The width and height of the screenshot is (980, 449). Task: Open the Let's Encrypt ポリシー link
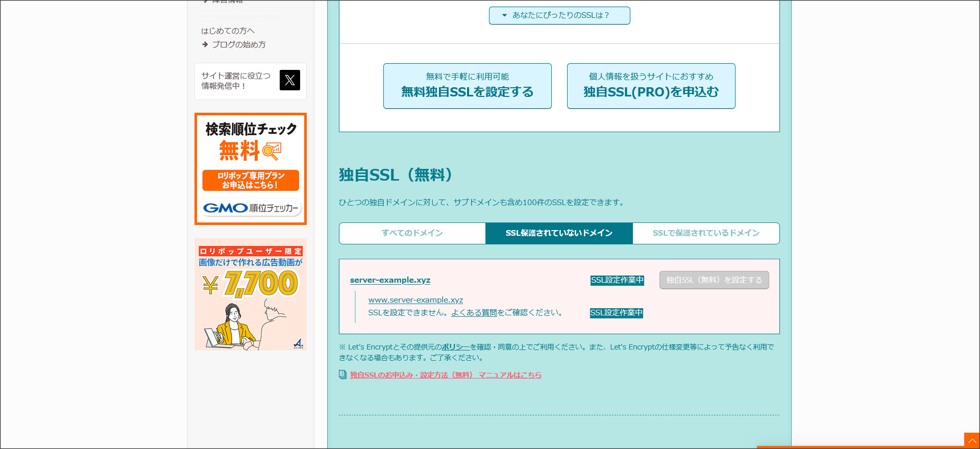[x=455, y=347]
